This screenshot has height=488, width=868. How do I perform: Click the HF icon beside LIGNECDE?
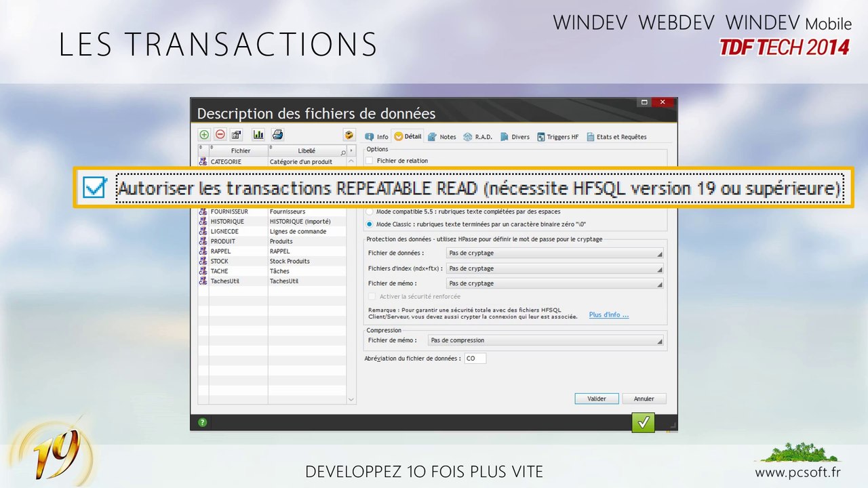pos(203,231)
